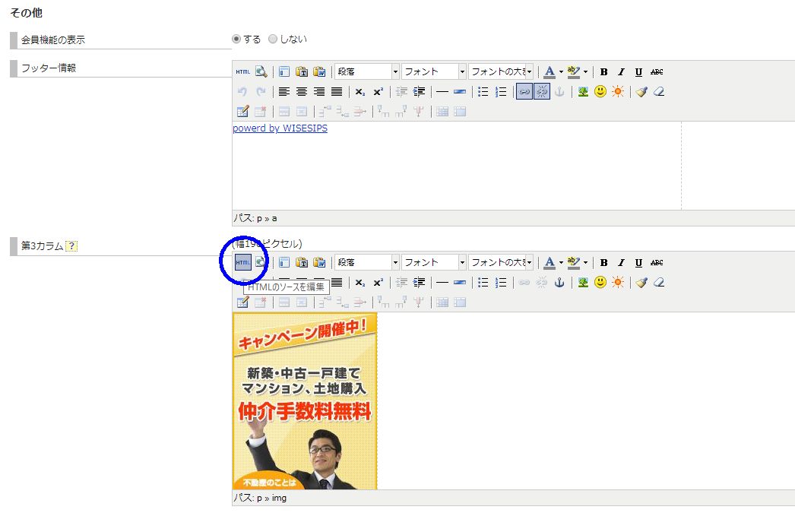Align text right in フッター情報 editor
This screenshot has height=532, width=795.
point(319,92)
